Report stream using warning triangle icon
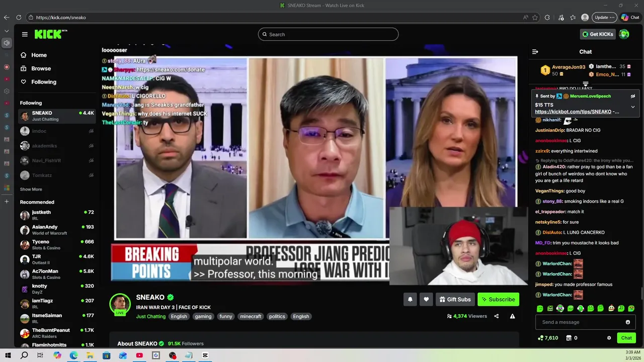Image resolution: width=644 pixels, height=362 pixels. [512, 316]
